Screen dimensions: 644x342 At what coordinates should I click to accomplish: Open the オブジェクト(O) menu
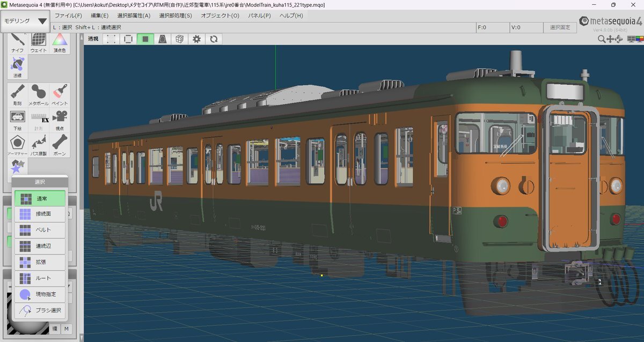220,16
